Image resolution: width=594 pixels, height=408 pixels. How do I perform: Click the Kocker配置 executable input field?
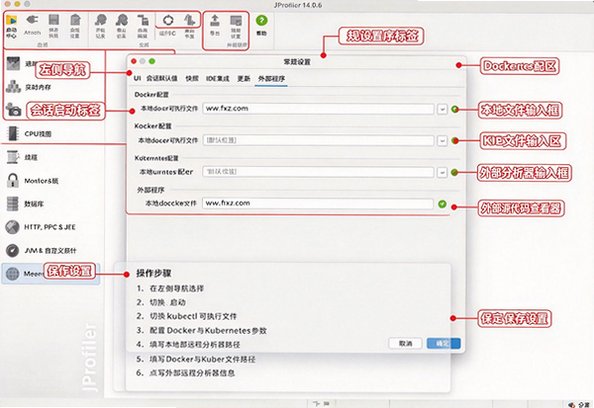[318, 141]
